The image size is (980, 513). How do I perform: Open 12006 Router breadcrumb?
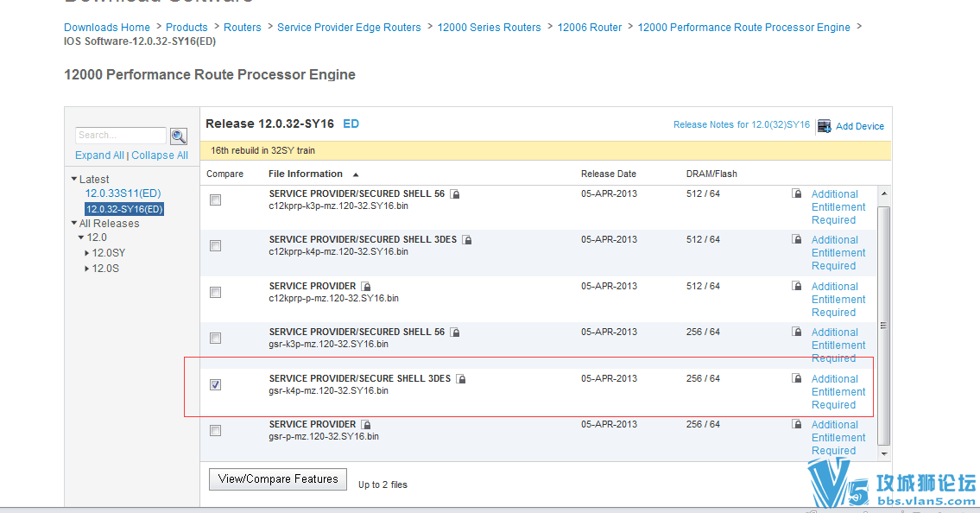tap(590, 28)
